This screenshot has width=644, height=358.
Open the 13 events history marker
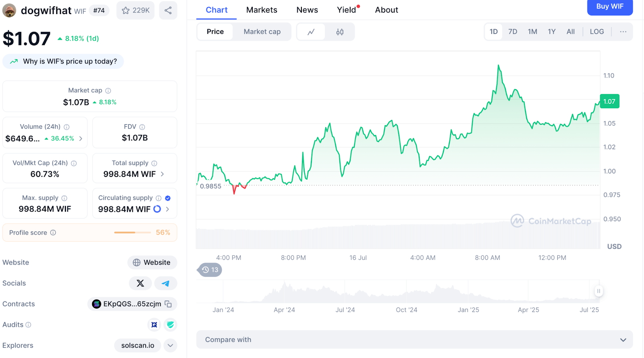210,270
